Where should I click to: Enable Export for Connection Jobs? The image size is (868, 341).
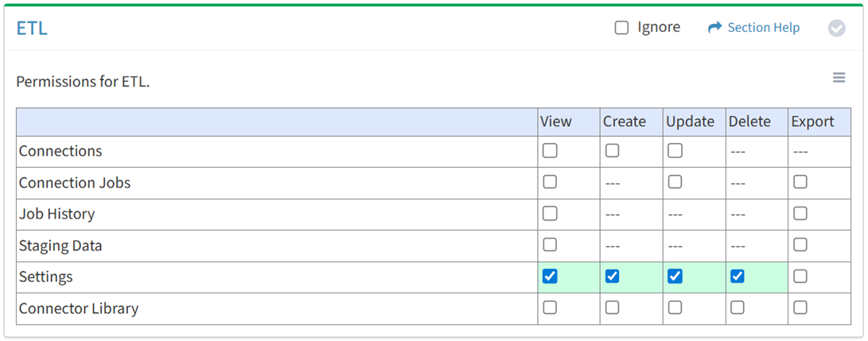tap(800, 182)
